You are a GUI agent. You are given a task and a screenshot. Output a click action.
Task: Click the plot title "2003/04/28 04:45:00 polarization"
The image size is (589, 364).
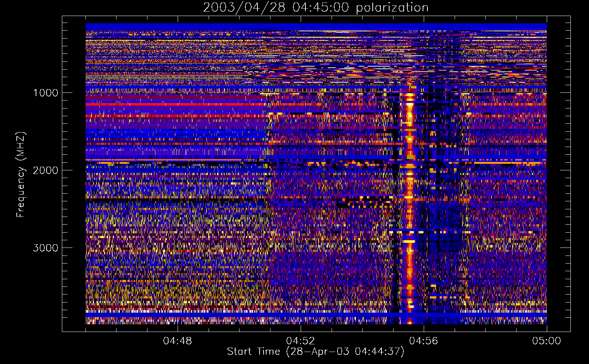pyautogui.click(x=316, y=7)
